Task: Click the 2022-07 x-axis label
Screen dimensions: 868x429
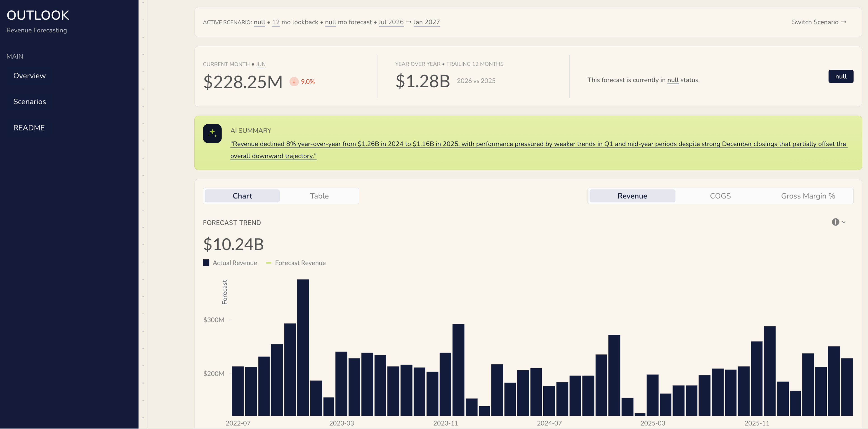Action: pyautogui.click(x=238, y=423)
